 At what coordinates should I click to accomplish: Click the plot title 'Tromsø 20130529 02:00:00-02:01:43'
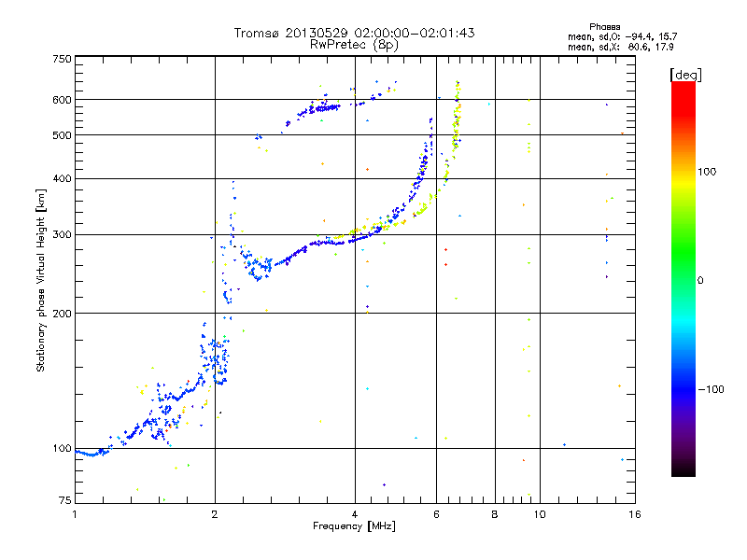tap(354, 33)
